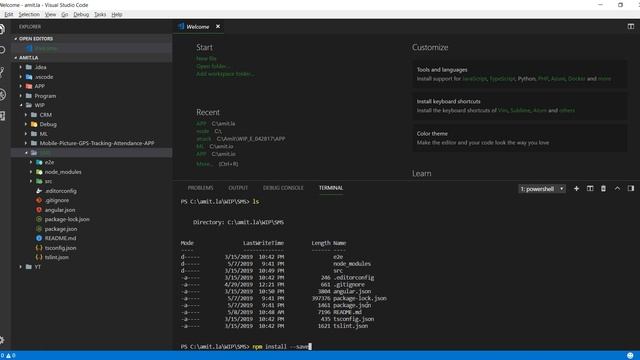Expand the e2e folder
The image size is (640, 360).
(31, 162)
